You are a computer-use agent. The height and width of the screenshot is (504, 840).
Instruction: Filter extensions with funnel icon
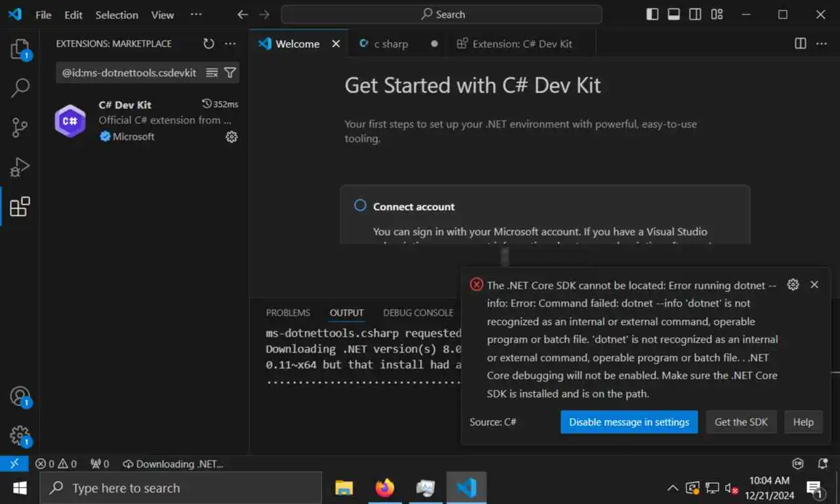tap(230, 73)
